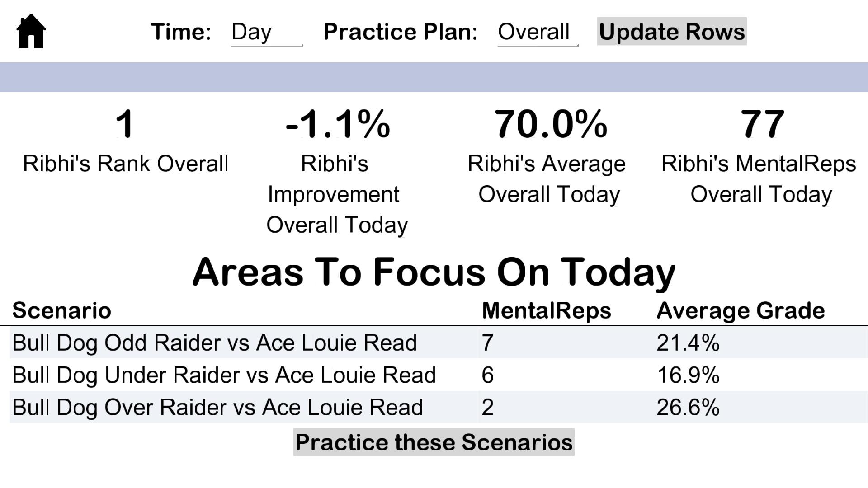Click the MentalReps column header

pyautogui.click(x=546, y=310)
